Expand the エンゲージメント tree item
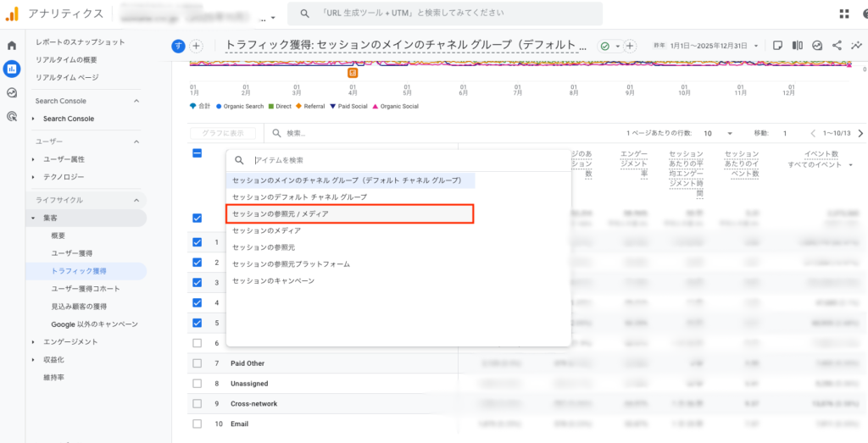This screenshot has width=868, height=443. tap(33, 342)
